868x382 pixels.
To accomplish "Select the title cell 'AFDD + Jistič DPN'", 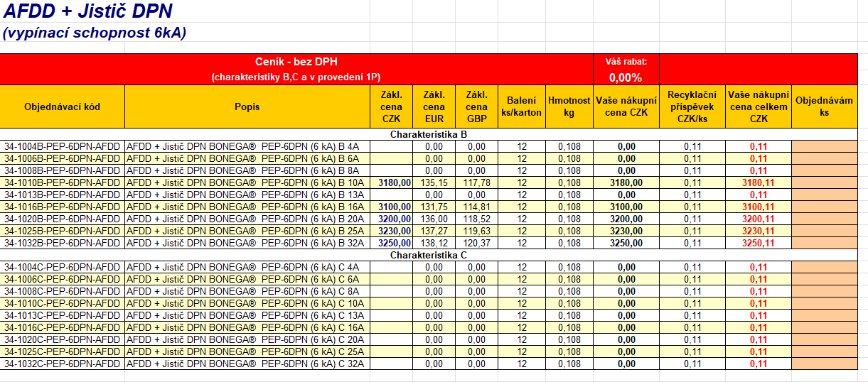I will coord(88,11).
